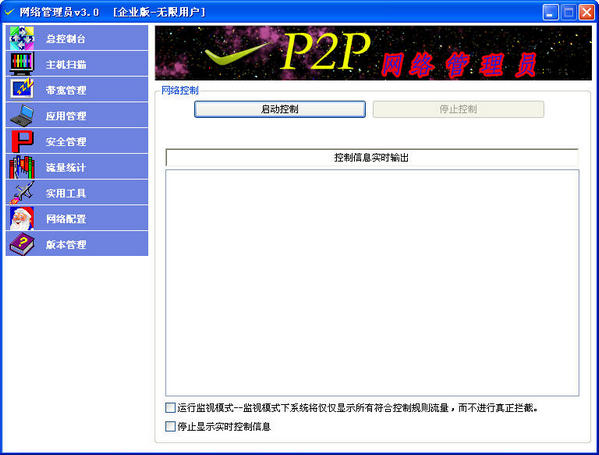Click the 流量统计 books icon
Screen dimensions: 599x455
(22, 167)
